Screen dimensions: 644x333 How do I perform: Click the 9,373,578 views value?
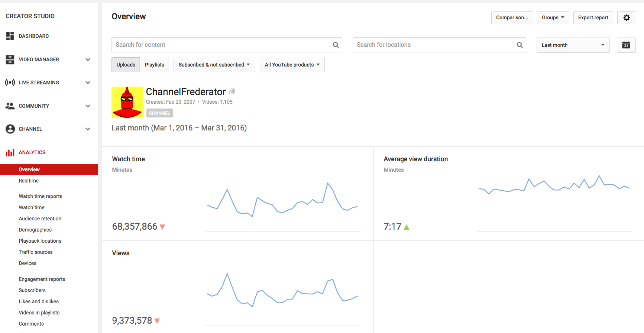132,321
